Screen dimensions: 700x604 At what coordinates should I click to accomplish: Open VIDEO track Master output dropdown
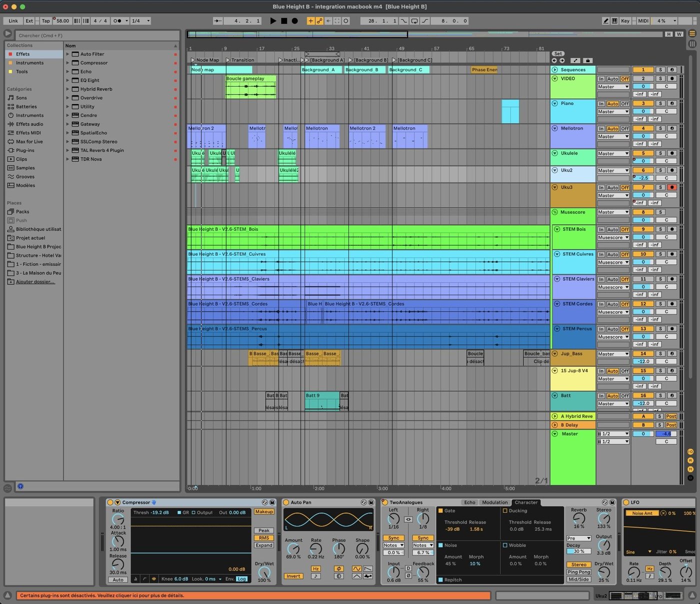[x=613, y=87]
